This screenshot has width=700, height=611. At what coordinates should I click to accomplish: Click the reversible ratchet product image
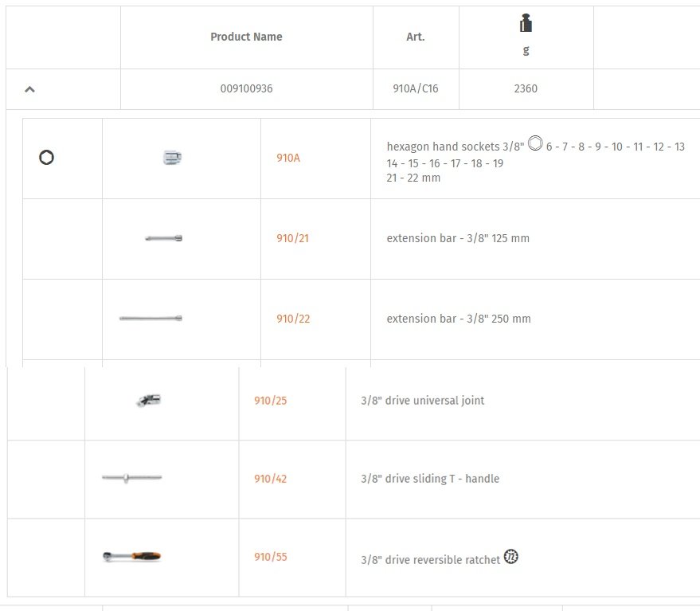(x=131, y=557)
